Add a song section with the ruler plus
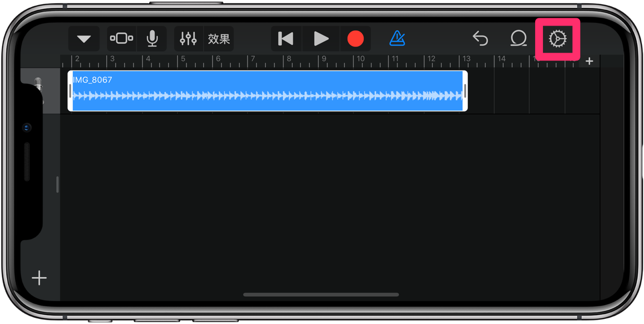 click(x=589, y=61)
